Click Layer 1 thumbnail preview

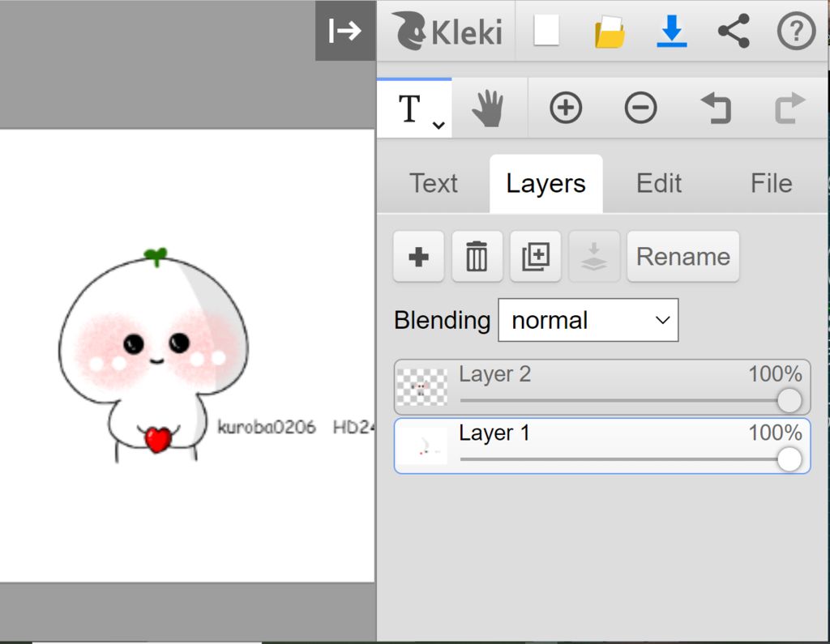pyautogui.click(x=421, y=446)
